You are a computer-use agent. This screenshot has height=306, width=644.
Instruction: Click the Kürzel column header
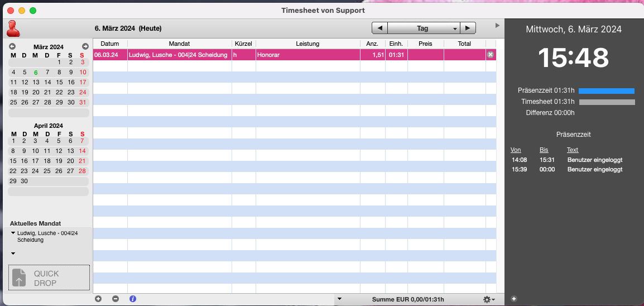click(243, 44)
